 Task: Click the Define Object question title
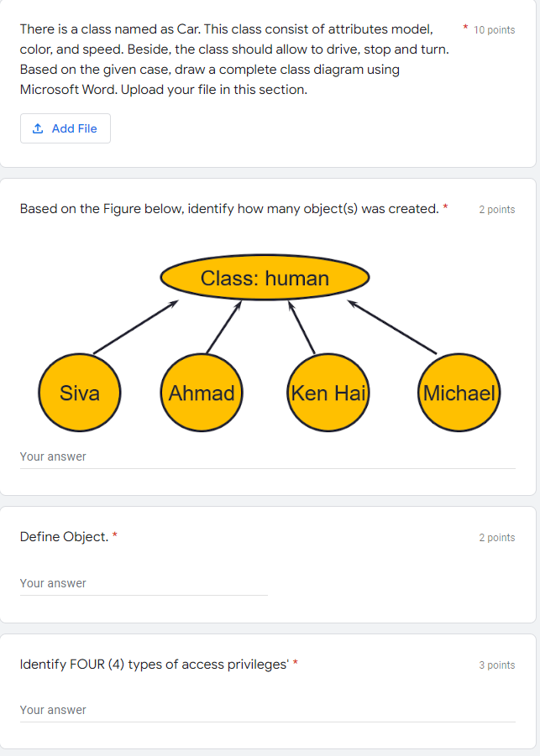62,537
